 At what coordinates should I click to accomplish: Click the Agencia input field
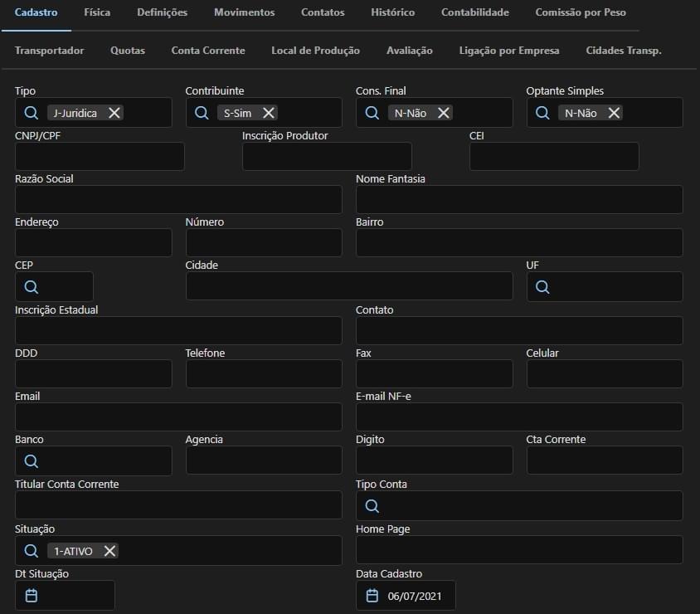pos(264,460)
